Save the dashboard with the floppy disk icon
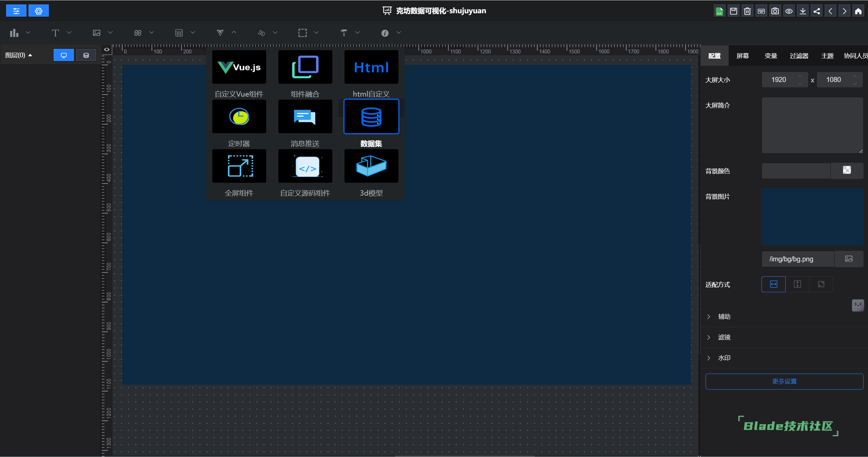The width and height of the screenshot is (868, 457). click(733, 11)
